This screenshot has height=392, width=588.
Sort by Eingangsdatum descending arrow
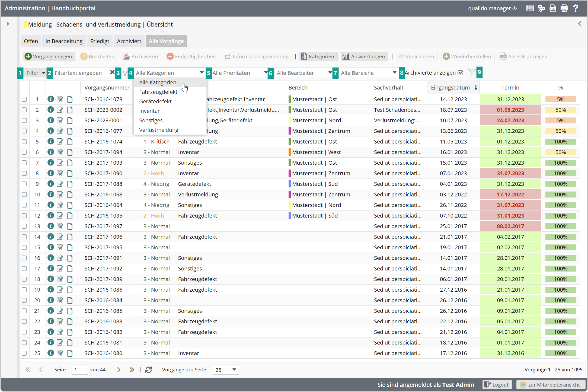[476, 87]
